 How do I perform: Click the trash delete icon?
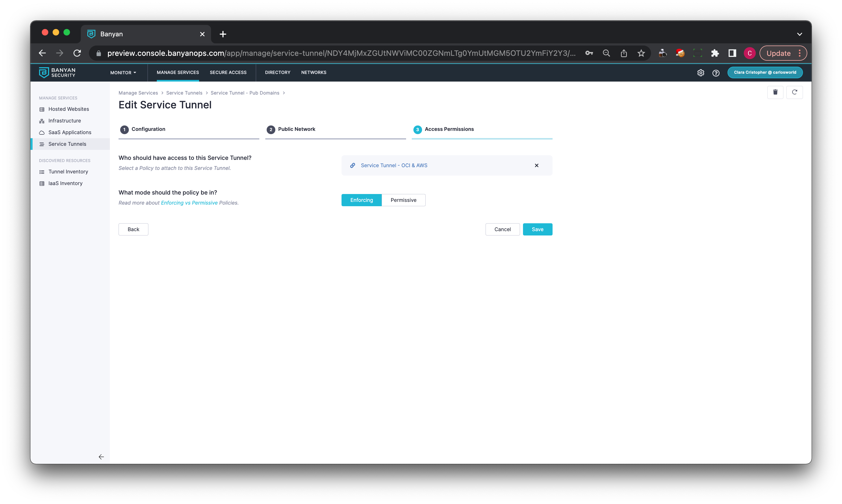pyautogui.click(x=775, y=92)
